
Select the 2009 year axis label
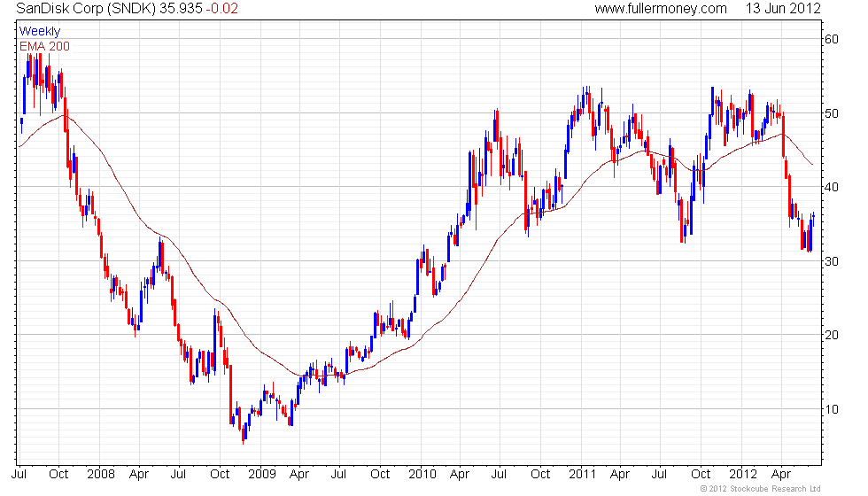262,474
